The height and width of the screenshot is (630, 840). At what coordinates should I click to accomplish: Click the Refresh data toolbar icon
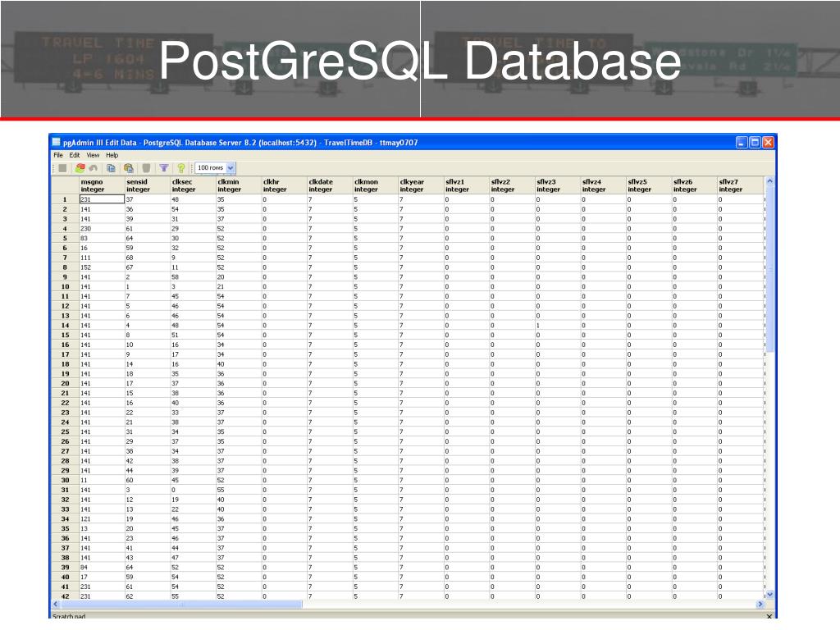[80, 168]
